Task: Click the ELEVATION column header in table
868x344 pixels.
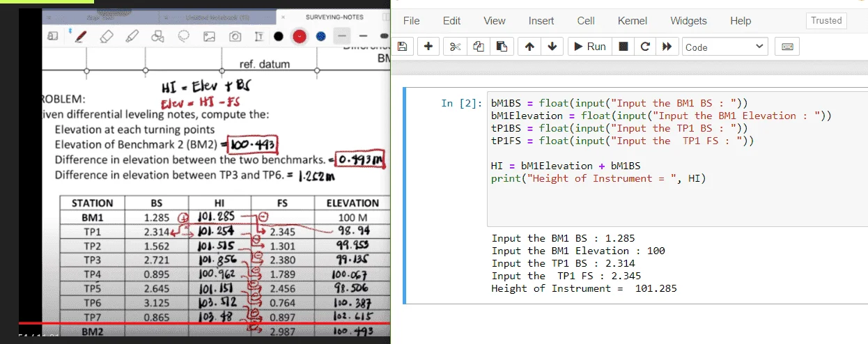Action: point(352,203)
